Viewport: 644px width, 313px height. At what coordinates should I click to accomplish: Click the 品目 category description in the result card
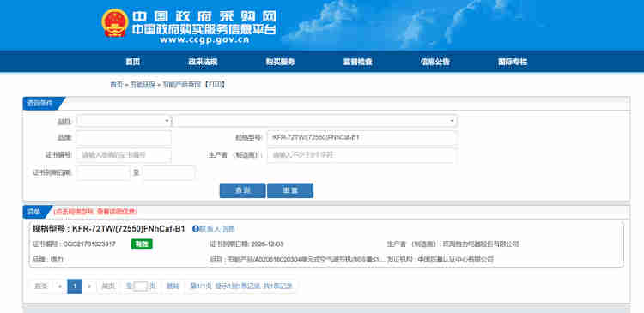point(306,259)
